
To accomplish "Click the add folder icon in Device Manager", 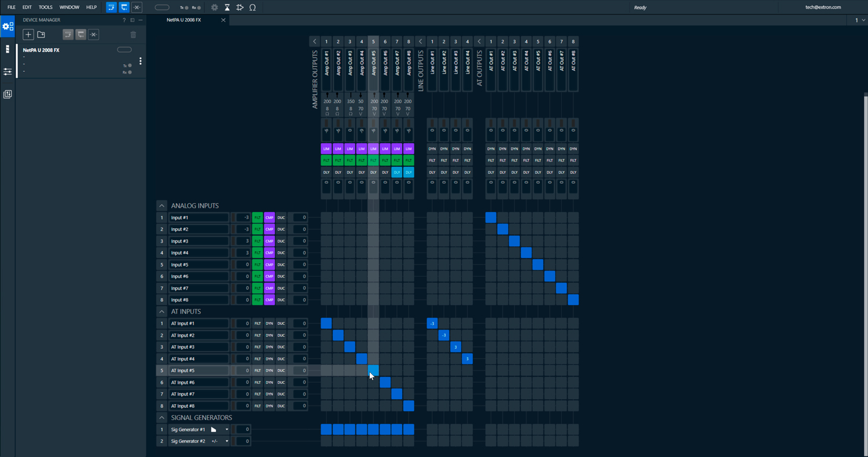I will pyautogui.click(x=41, y=35).
